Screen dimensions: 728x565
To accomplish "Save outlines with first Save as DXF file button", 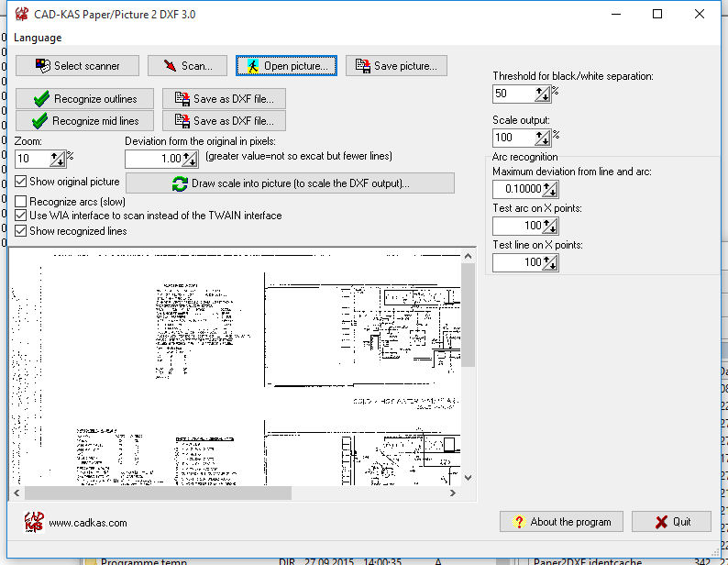I will tap(225, 99).
